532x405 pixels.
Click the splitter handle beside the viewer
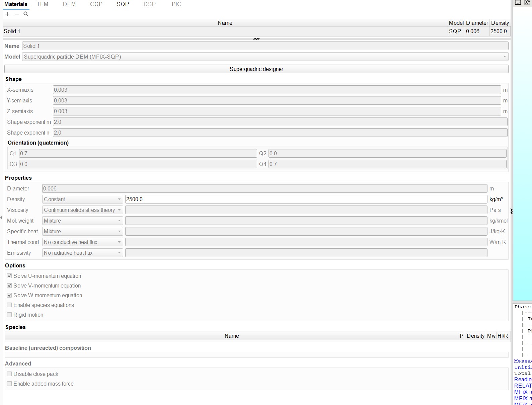tap(511, 211)
